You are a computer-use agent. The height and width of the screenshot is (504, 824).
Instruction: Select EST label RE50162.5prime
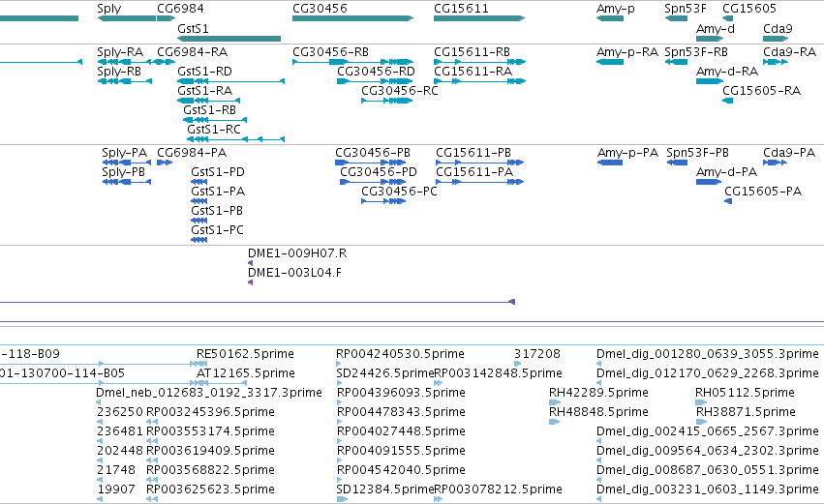[x=245, y=354]
